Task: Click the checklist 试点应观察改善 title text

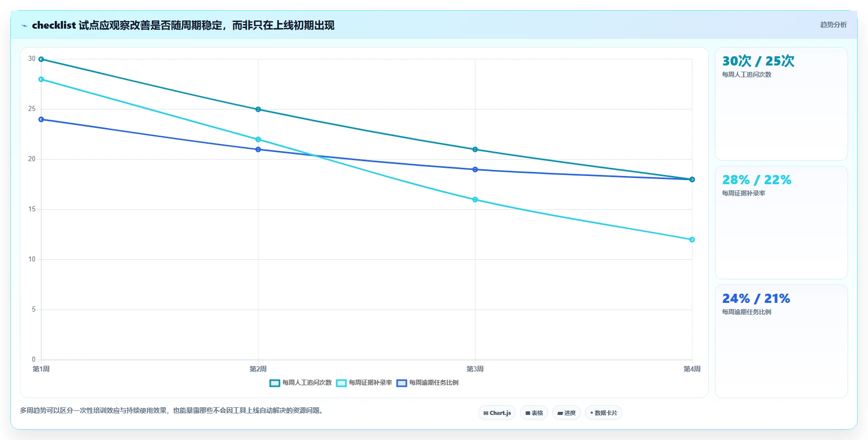Action: (x=183, y=25)
